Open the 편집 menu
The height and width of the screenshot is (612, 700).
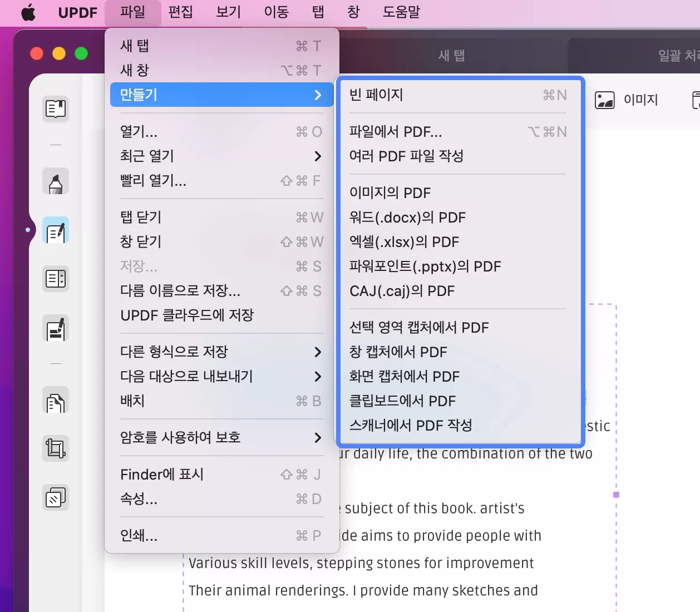tap(180, 12)
